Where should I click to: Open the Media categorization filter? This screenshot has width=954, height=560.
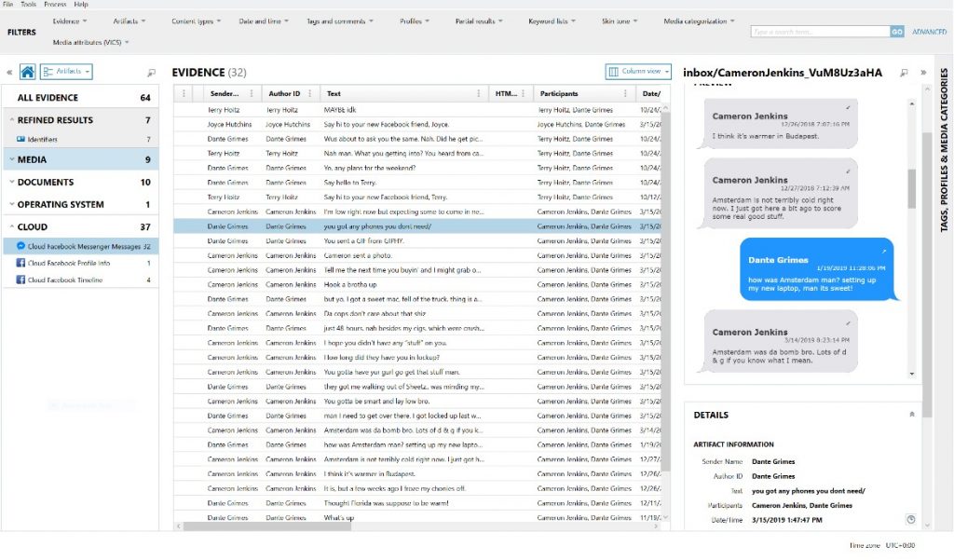(x=699, y=21)
